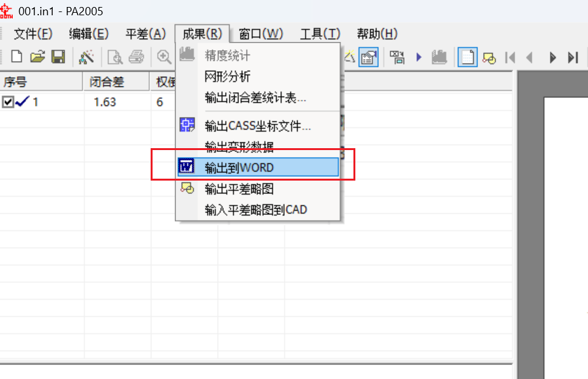Viewport: 588px width, 379px height.
Task: Click the 1.63 closure value cell
Action: (105, 102)
